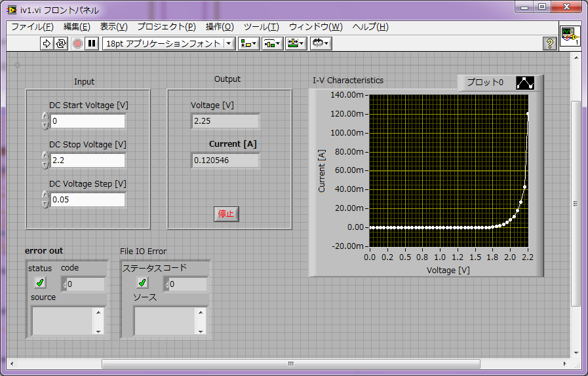Click the 2.2 X-axis maximum label
The height and width of the screenshot is (376, 588).
pos(528,257)
